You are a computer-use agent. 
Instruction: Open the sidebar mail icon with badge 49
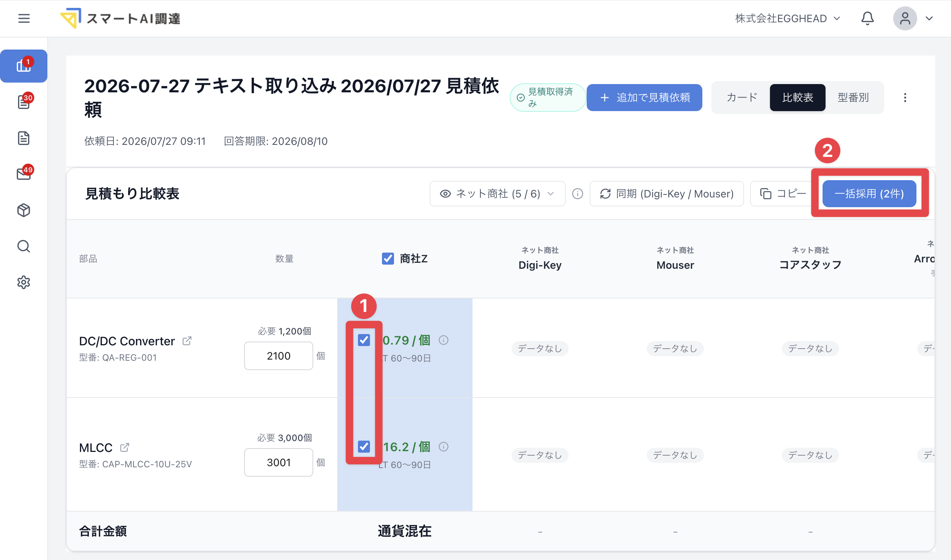[x=24, y=173]
